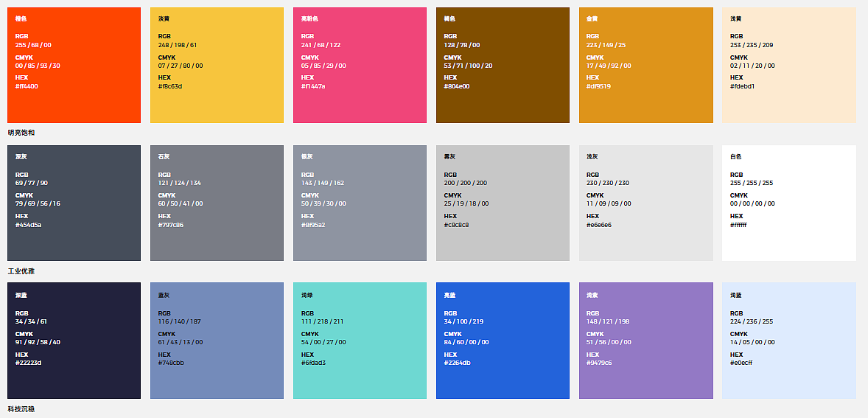The height and width of the screenshot is (418, 868).
Task: Pick the 亮蓝 bright blue swatch
Action: tap(503, 341)
